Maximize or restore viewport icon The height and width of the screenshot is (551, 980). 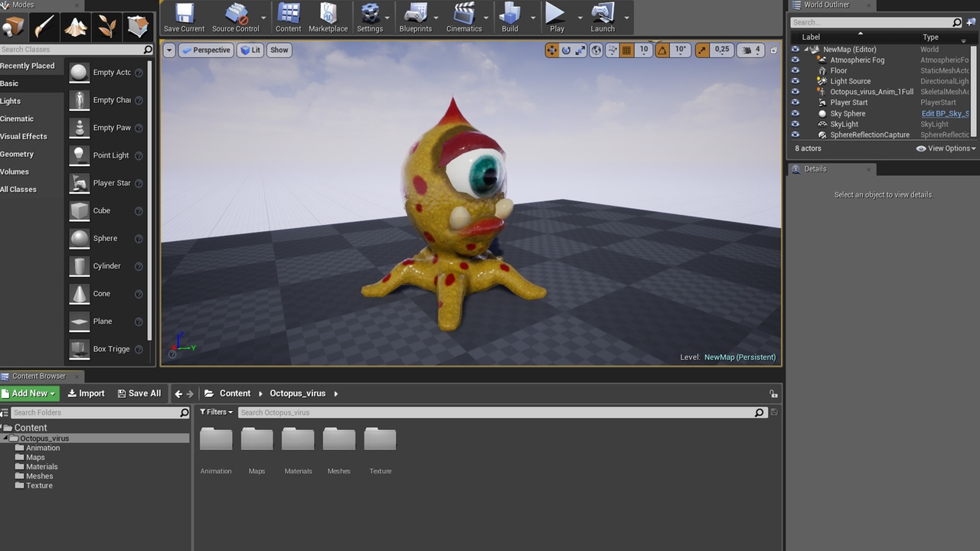[773, 51]
